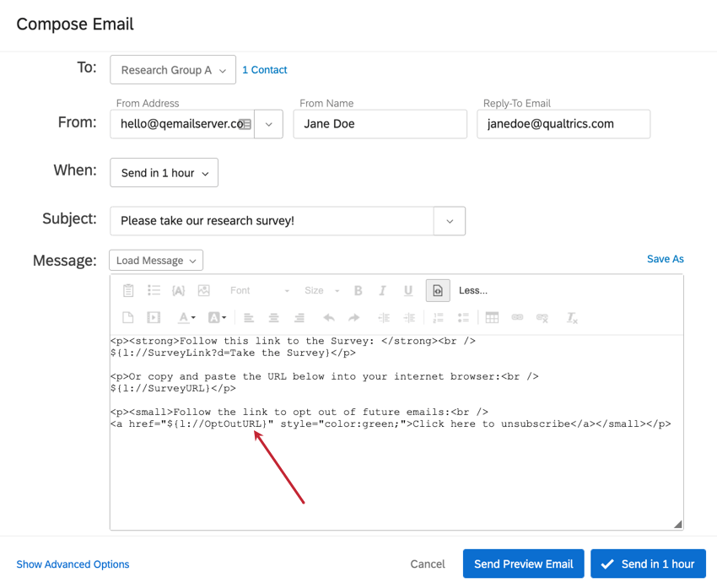
Task: Select the Insert Link icon
Action: [517, 317]
